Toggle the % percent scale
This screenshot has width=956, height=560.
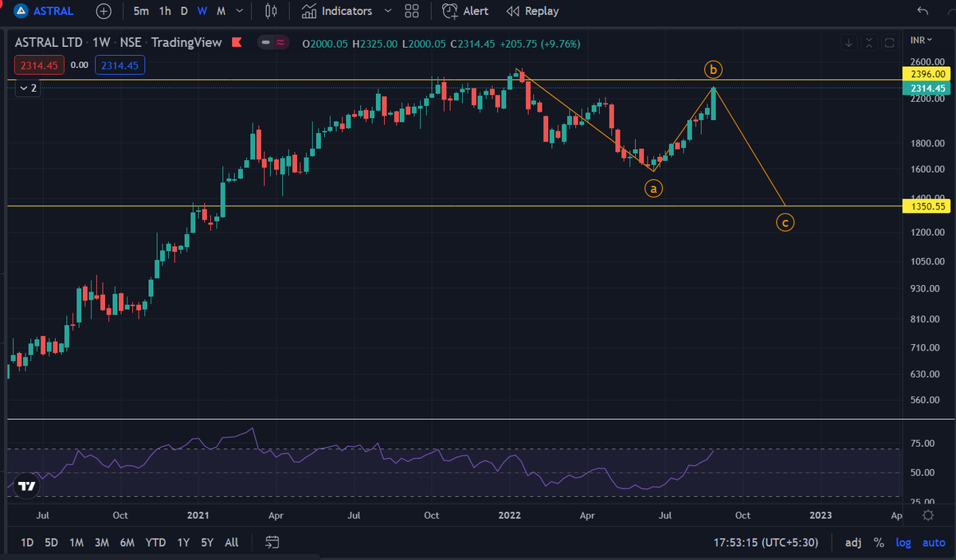coord(879,542)
